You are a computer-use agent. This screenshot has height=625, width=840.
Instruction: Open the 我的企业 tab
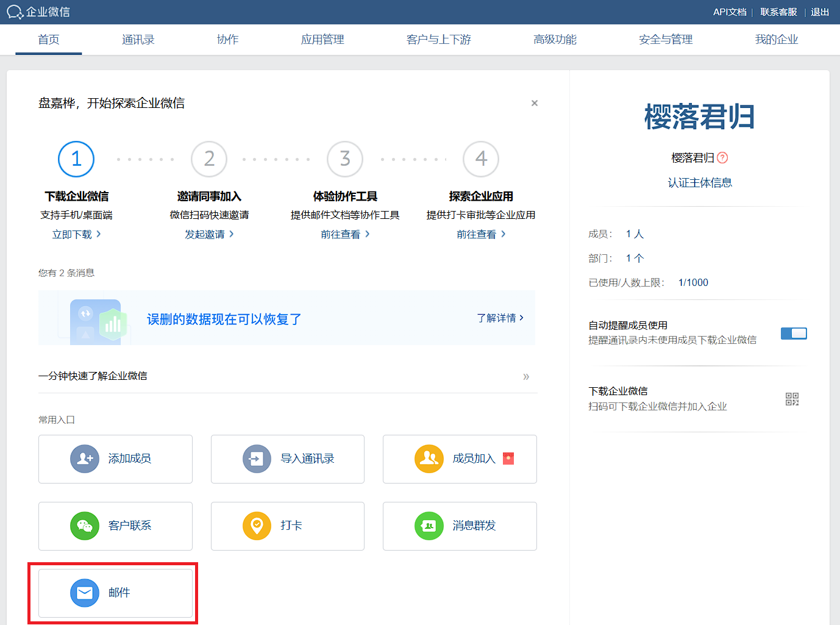tap(777, 40)
